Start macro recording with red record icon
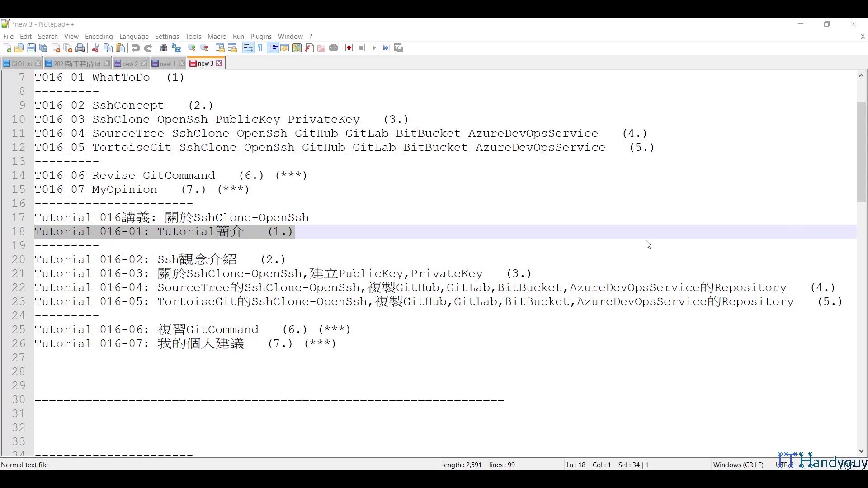The height and width of the screenshot is (488, 868). pyautogui.click(x=349, y=48)
